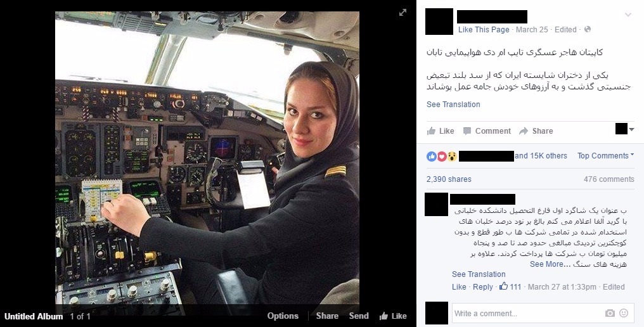Image resolution: width=644 pixels, height=327 pixels.
Task: Click the public globe privacy icon
Action: [588, 29]
